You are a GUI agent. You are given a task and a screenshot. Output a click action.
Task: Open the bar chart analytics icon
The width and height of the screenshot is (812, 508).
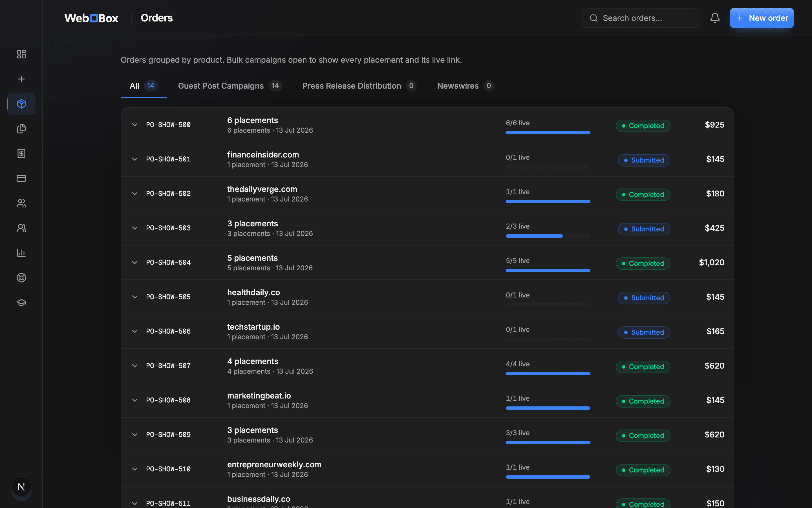pos(21,253)
